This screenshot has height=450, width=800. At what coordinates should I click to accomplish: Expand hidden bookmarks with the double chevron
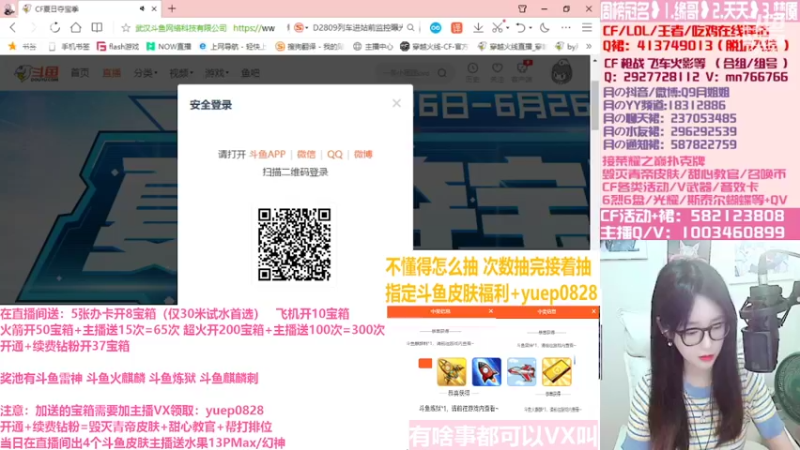pos(589,46)
